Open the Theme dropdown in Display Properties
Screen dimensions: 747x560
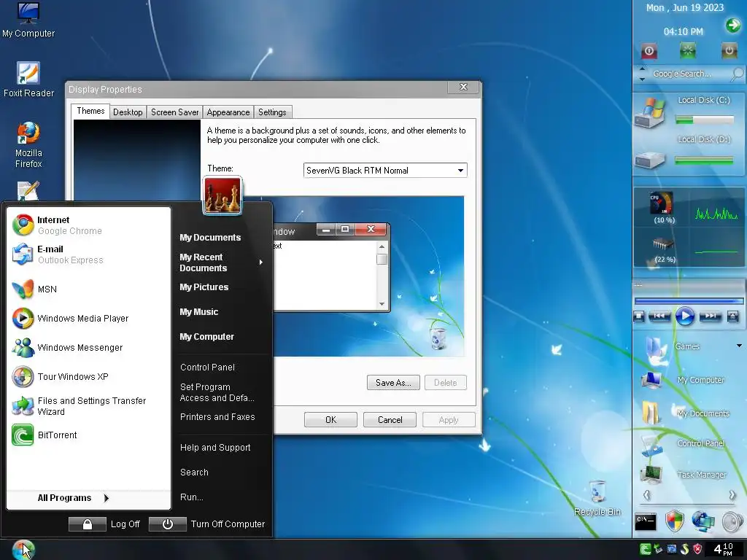coord(460,171)
